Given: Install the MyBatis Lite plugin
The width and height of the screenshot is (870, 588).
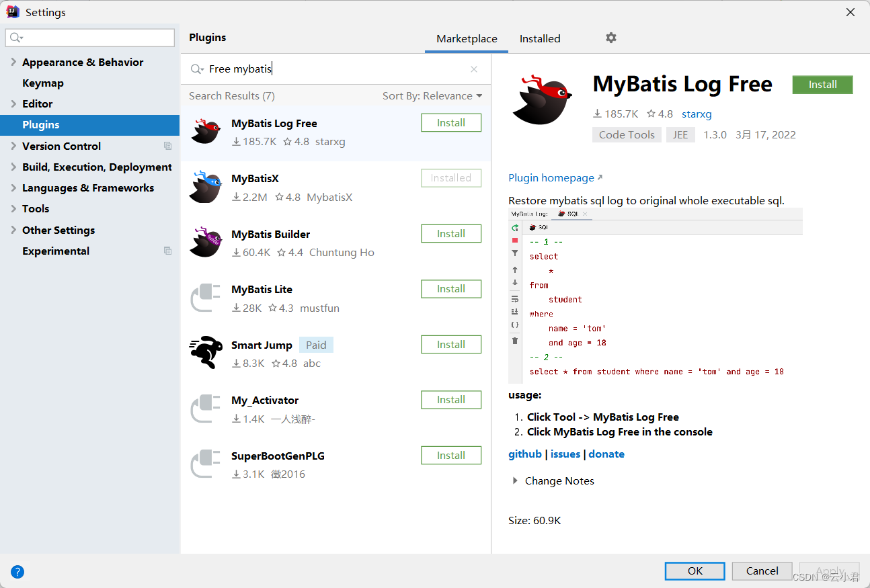Looking at the screenshot, I should [x=451, y=289].
